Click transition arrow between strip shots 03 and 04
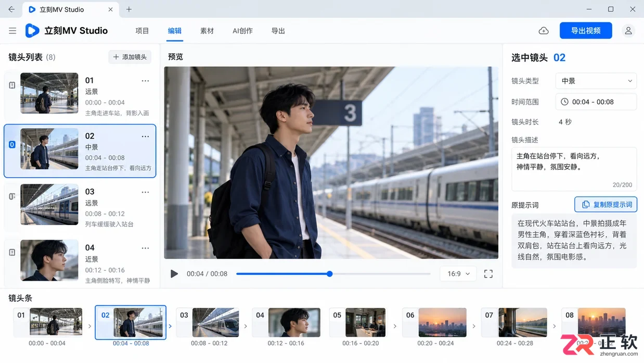This screenshot has width=644, height=363. (x=246, y=327)
